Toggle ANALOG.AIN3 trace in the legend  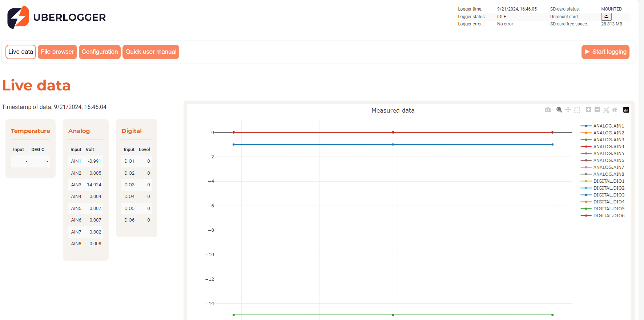pyautogui.click(x=603, y=140)
